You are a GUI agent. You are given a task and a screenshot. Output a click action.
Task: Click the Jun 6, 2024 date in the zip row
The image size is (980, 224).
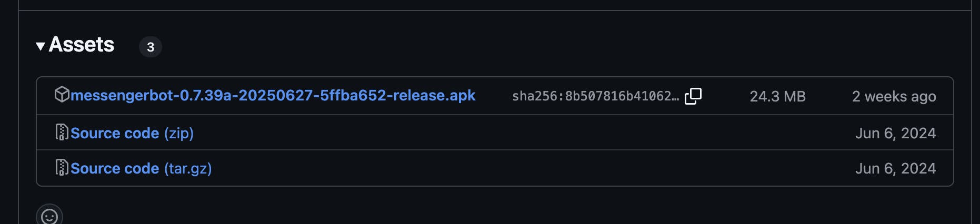pos(895,133)
